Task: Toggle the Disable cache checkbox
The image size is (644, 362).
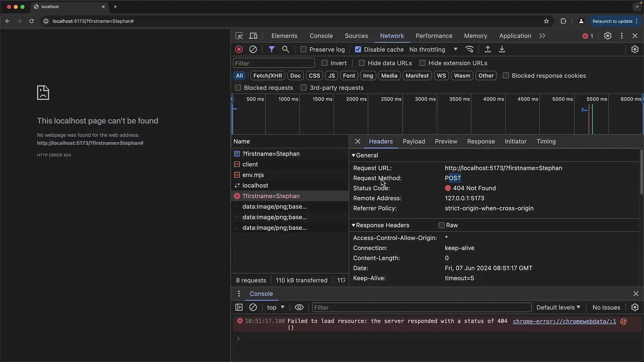Action: 358,49
